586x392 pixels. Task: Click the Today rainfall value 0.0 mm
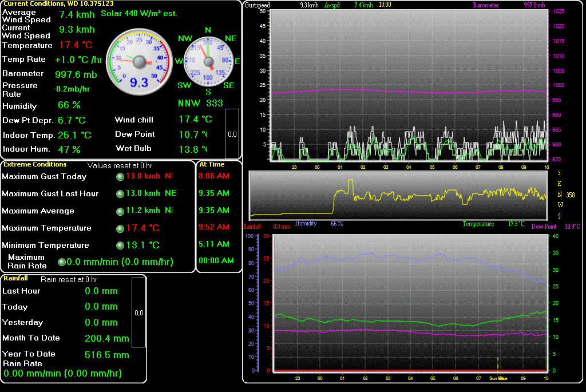(x=101, y=306)
